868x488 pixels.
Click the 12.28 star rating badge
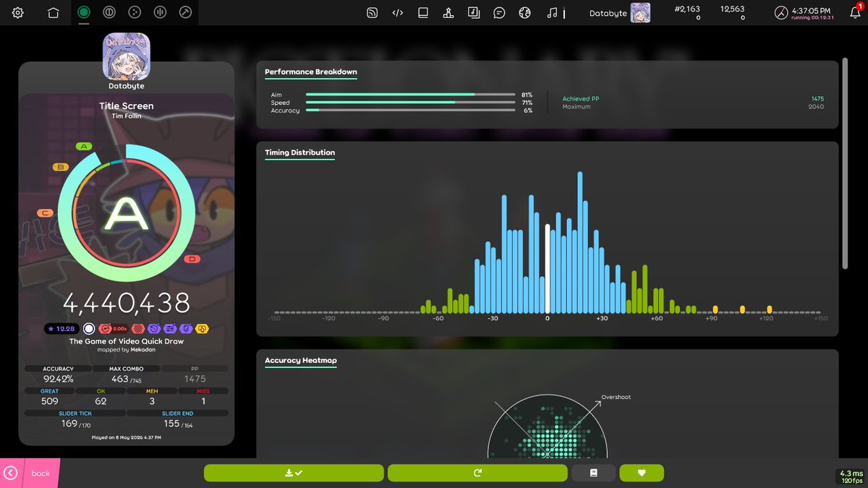click(x=61, y=329)
